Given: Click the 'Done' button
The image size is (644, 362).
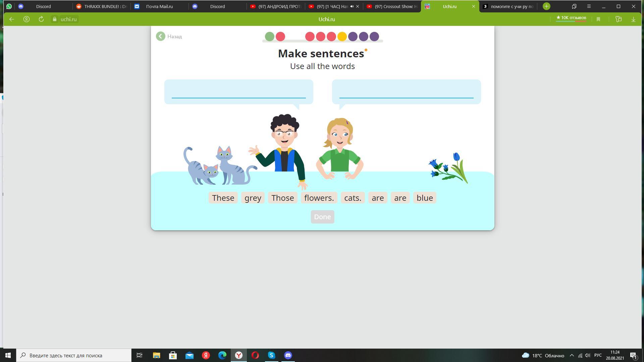Looking at the screenshot, I should [322, 217].
